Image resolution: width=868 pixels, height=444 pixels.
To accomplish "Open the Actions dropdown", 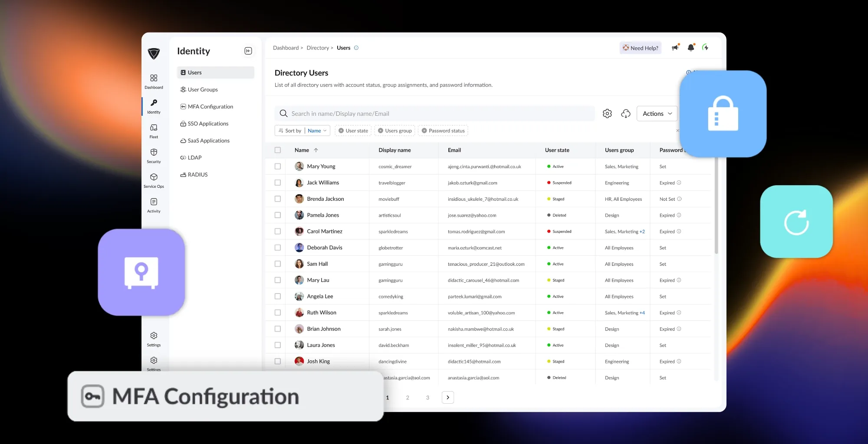I will [x=657, y=114].
